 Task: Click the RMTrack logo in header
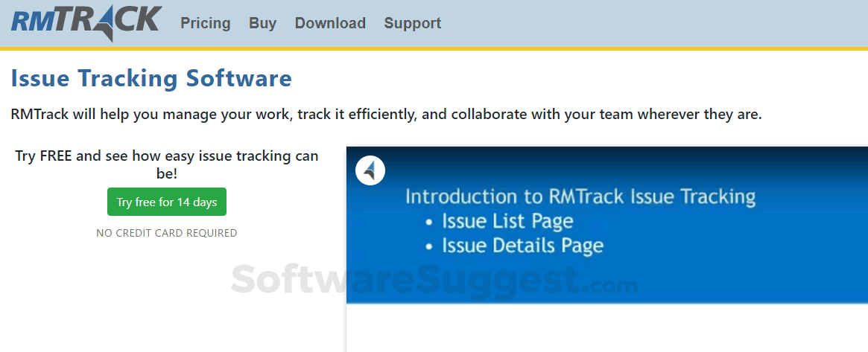pos(86,23)
